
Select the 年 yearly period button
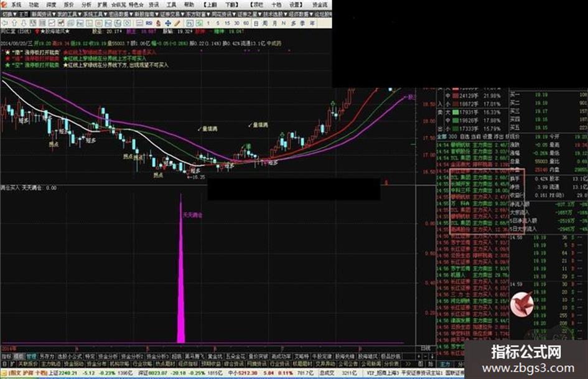[x=312, y=23]
